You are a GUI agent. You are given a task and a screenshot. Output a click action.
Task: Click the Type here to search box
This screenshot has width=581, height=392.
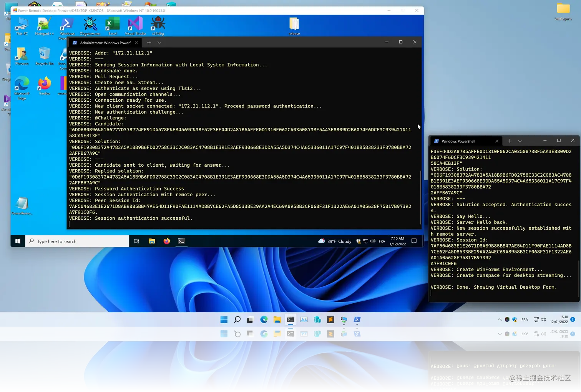[x=77, y=241]
